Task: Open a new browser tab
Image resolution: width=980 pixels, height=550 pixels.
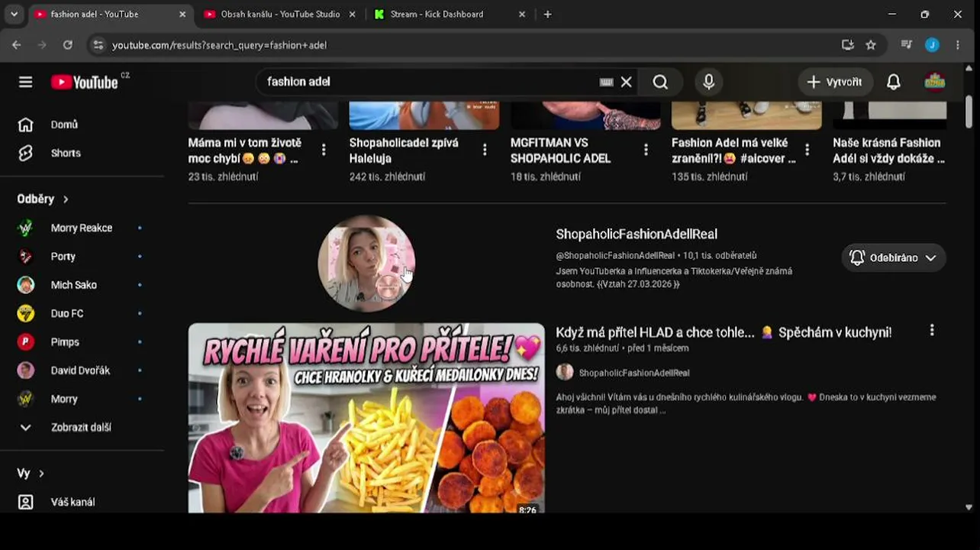Action: point(547,15)
